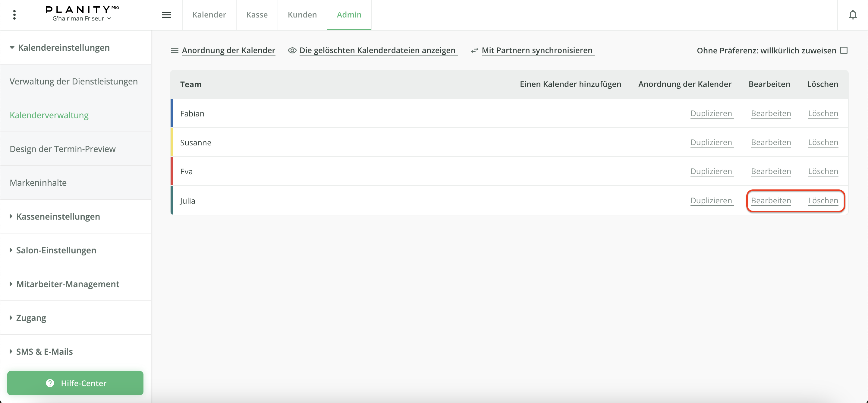Switch to the Kalender tab
This screenshot has height=403, width=868.
click(209, 15)
